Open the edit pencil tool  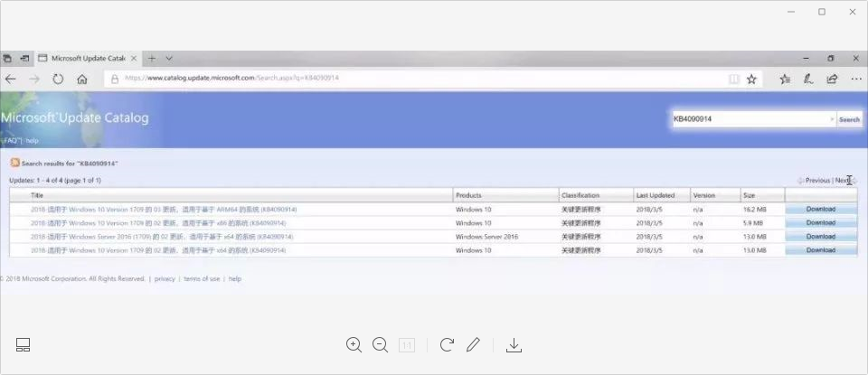coord(473,344)
